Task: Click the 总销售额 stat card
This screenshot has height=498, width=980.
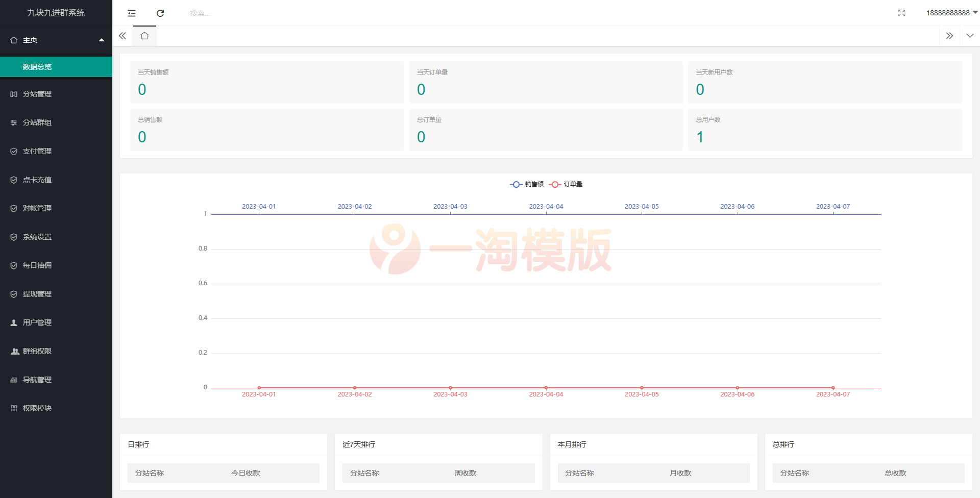Action: click(x=267, y=130)
